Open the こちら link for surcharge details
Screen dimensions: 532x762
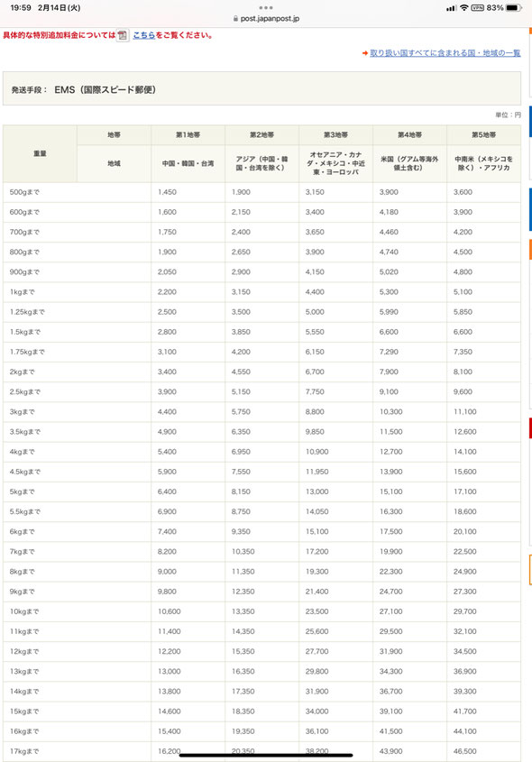143,35
